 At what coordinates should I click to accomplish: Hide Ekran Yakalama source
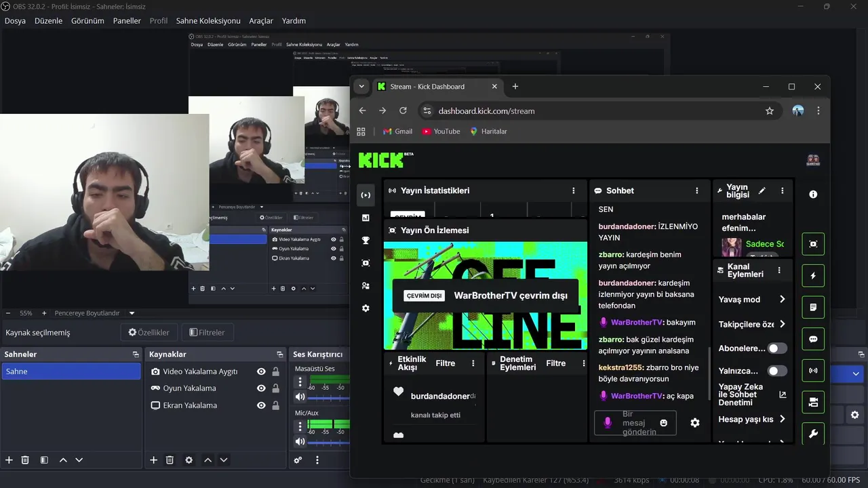(261, 405)
